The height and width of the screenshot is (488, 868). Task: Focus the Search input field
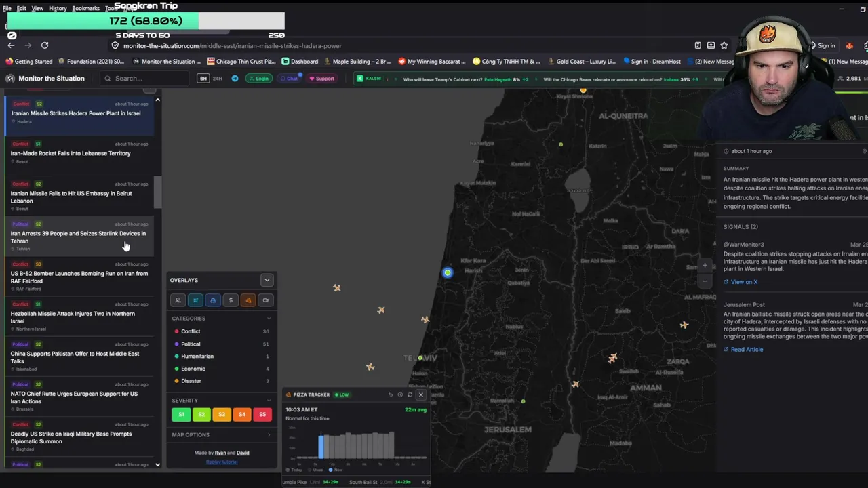[144, 79]
